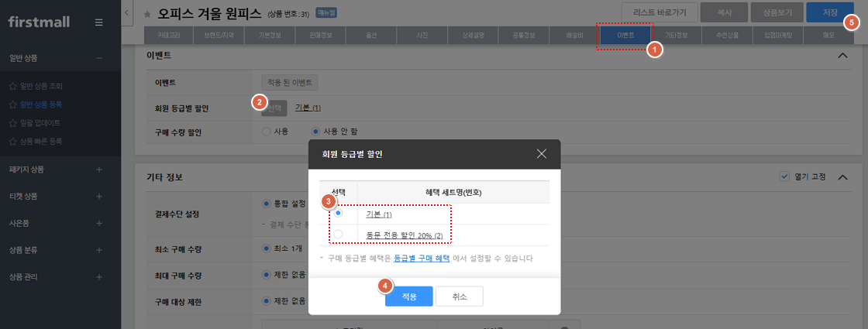This screenshot has width=868, height=329.
Task: Switch to the 상세설명 tab
Action: [x=474, y=35]
